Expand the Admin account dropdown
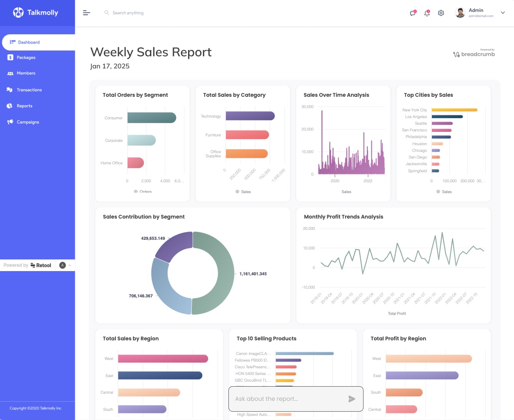 point(502,13)
